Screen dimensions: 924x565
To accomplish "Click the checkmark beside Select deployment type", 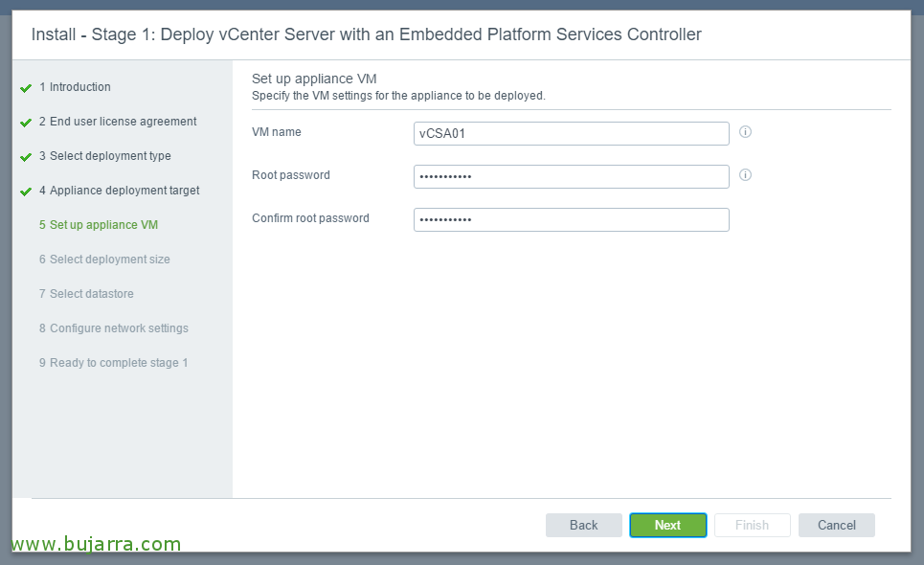I will point(25,157).
